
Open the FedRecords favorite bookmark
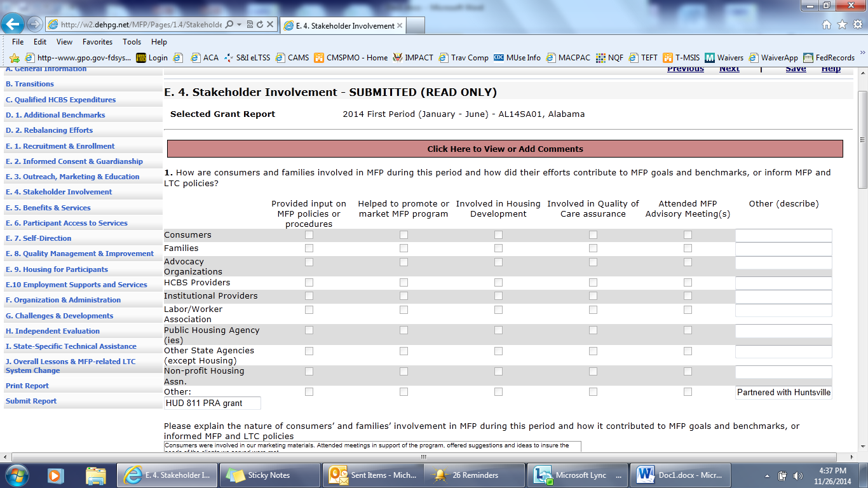(827, 58)
